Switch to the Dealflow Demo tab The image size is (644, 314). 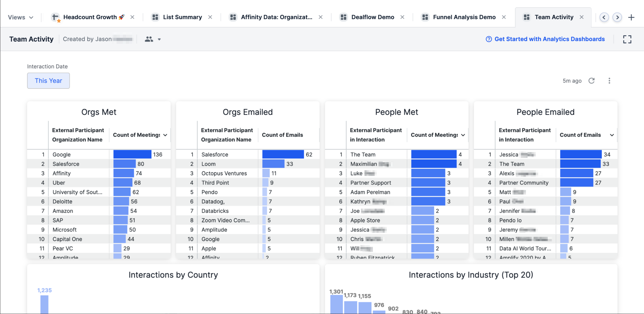coord(372,17)
